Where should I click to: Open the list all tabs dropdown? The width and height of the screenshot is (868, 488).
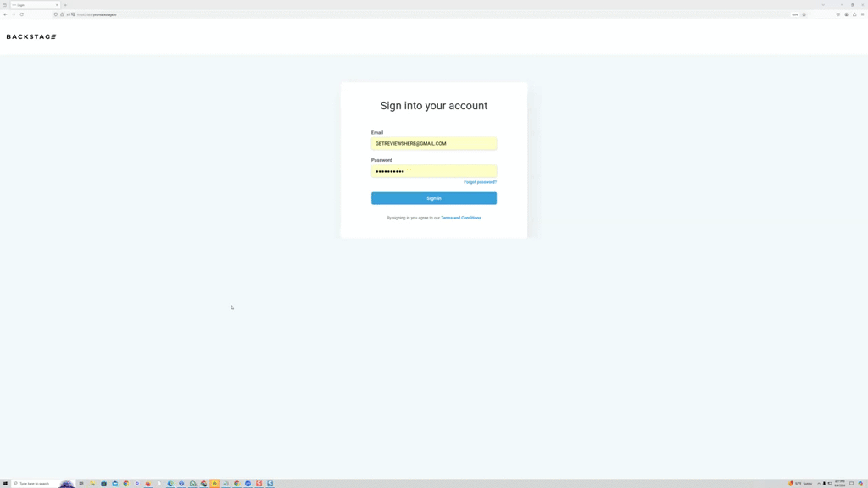(822, 5)
